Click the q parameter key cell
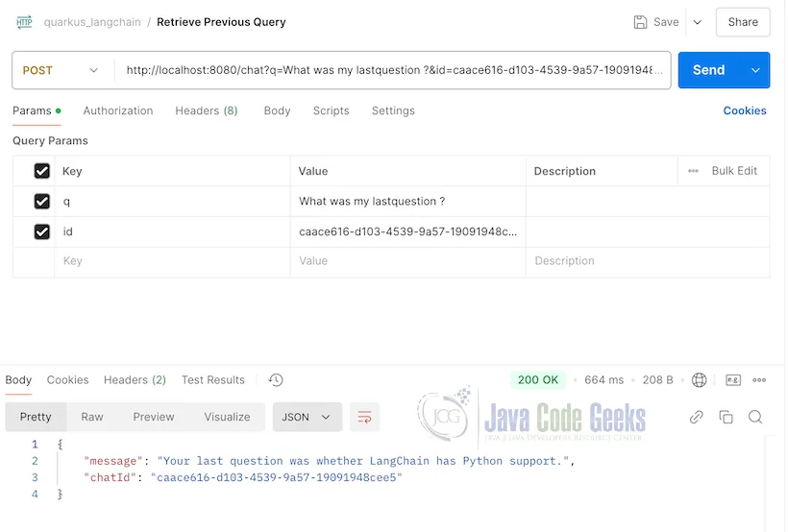Viewport: 788px width, 532px height. pyautogui.click(x=172, y=202)
